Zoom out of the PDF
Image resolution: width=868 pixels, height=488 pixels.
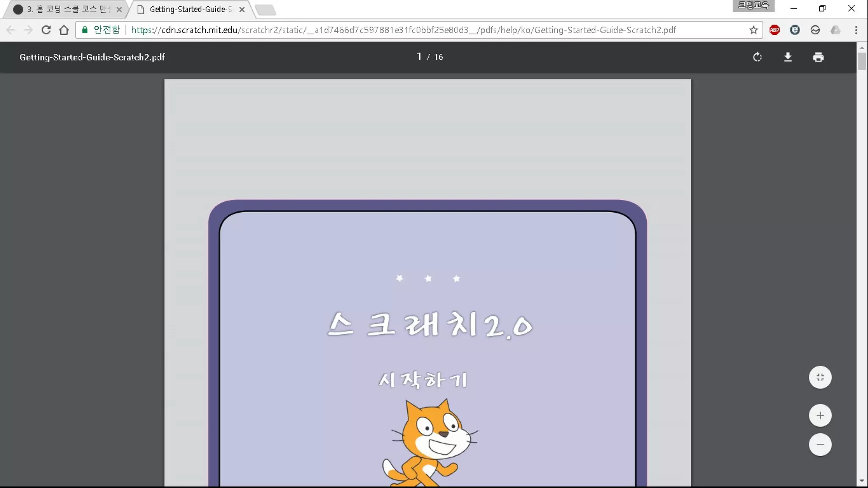coord(820,445)
